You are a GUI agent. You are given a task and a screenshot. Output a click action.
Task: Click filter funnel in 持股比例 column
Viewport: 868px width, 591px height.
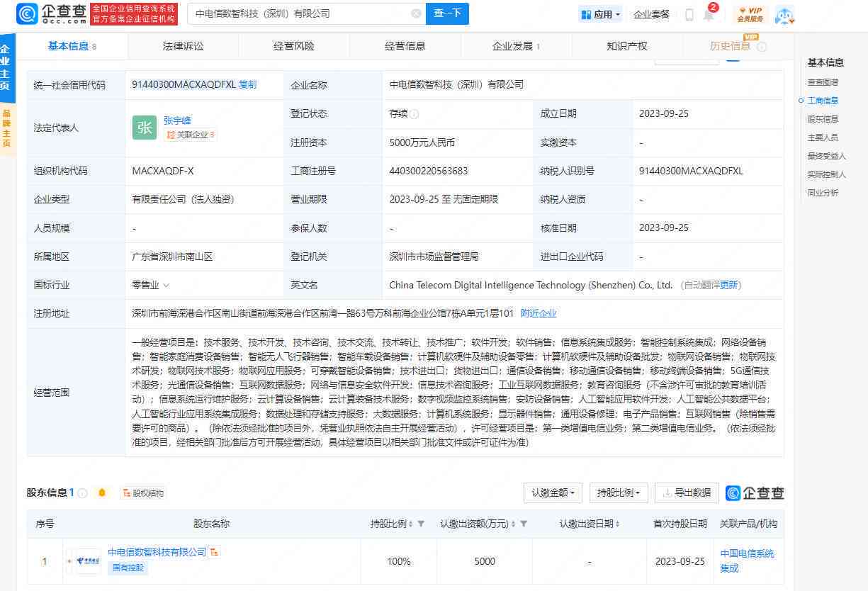(x=421, y=524)
